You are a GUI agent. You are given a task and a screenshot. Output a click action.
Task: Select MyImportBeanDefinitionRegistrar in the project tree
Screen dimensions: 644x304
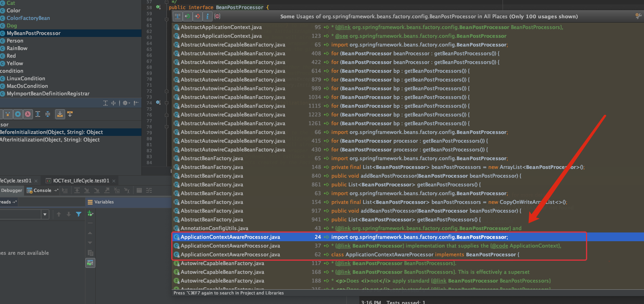tap(48, 93)
